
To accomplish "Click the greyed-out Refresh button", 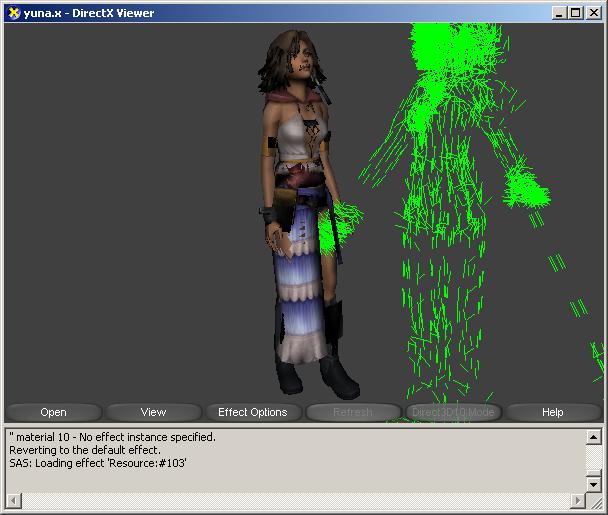I will click(x=352, y=412).
